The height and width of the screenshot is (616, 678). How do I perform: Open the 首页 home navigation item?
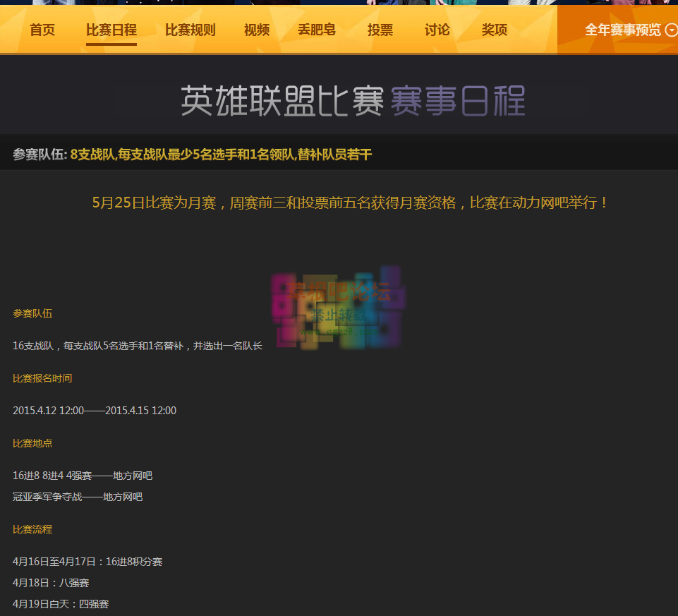click(42, 30)
